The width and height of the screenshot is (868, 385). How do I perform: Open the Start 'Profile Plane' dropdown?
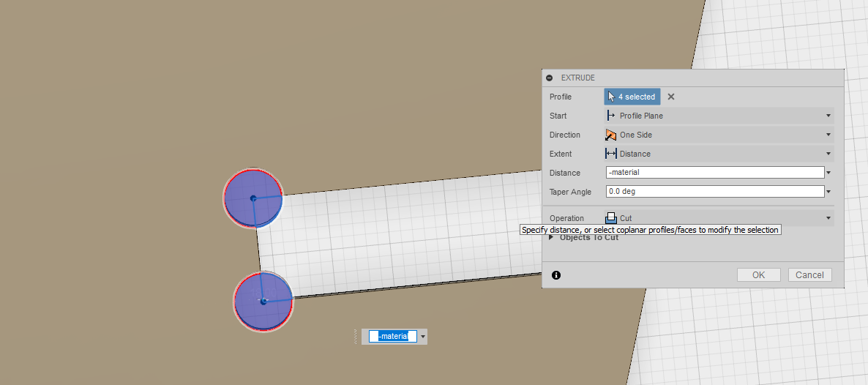719,116
